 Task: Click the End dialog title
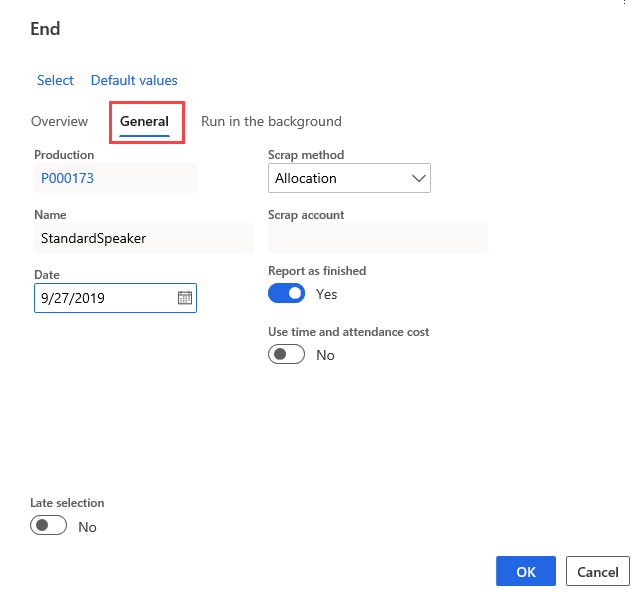pos(45,29)
